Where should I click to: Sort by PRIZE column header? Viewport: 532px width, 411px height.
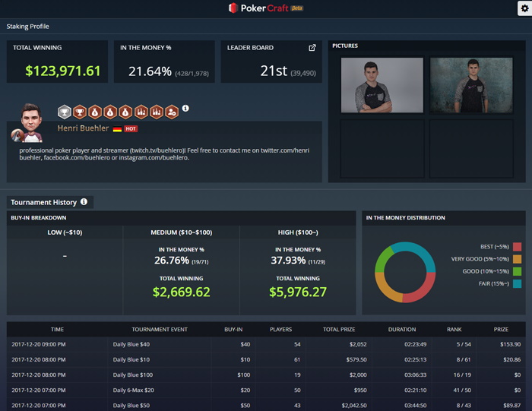click(501, 329)
